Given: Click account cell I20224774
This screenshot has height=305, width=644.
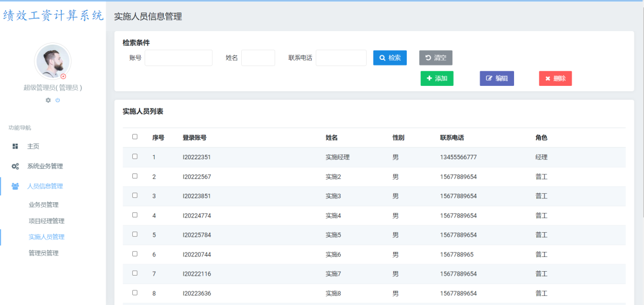Looking at the screenshot, I should click(197, 216).
